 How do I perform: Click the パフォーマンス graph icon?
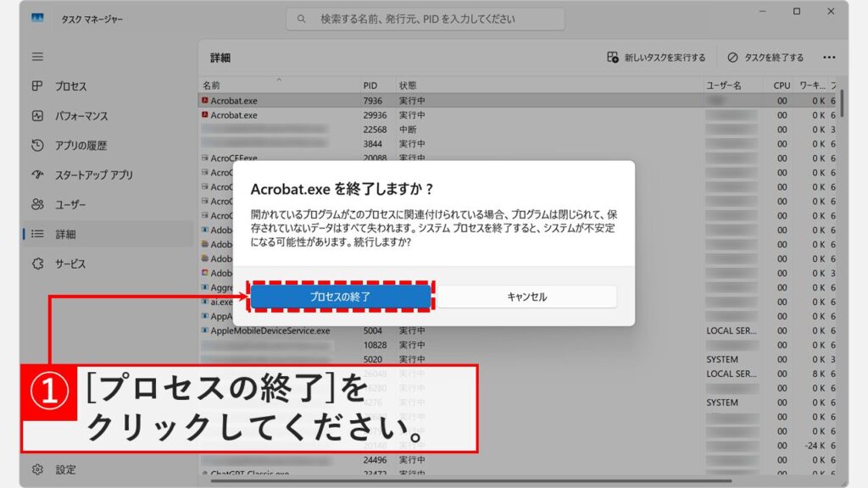click(37, 115)
